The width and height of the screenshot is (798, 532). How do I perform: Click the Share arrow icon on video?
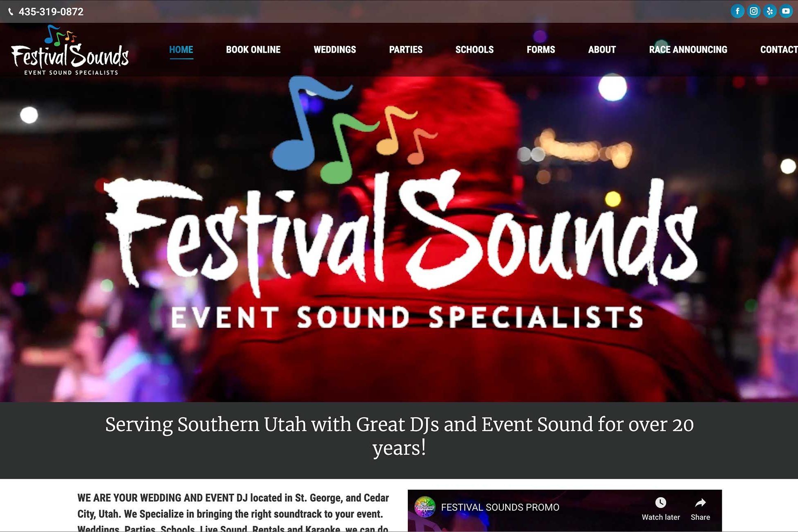tap(701, 503)
